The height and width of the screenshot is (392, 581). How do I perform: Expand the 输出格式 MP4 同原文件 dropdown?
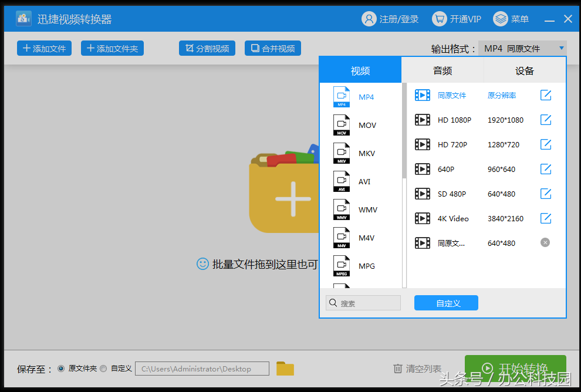522,49
